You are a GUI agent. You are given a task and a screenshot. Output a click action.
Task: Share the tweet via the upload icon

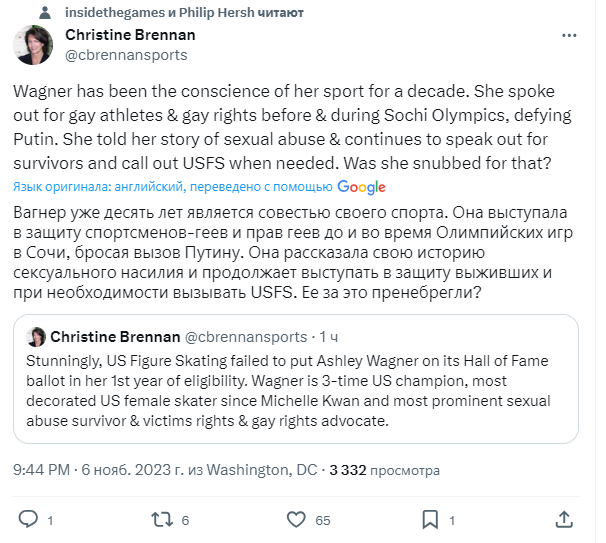pyautogui.click(x=565, y=519)
